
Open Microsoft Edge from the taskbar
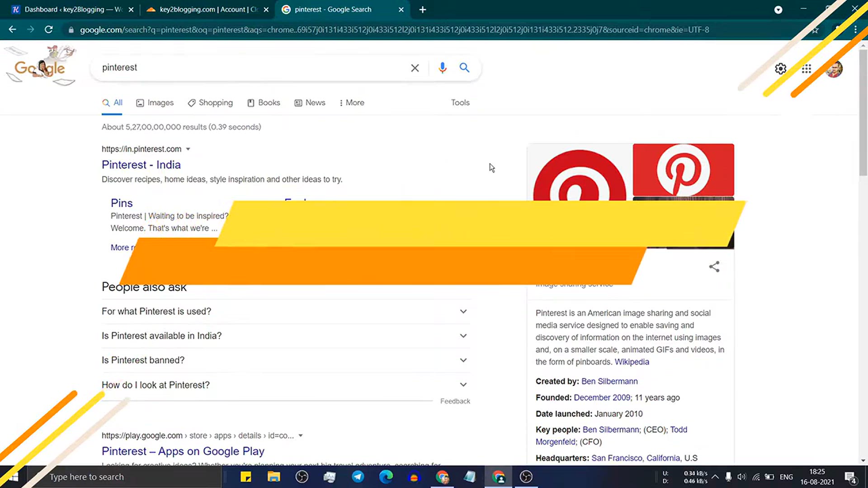click(386, 477)
